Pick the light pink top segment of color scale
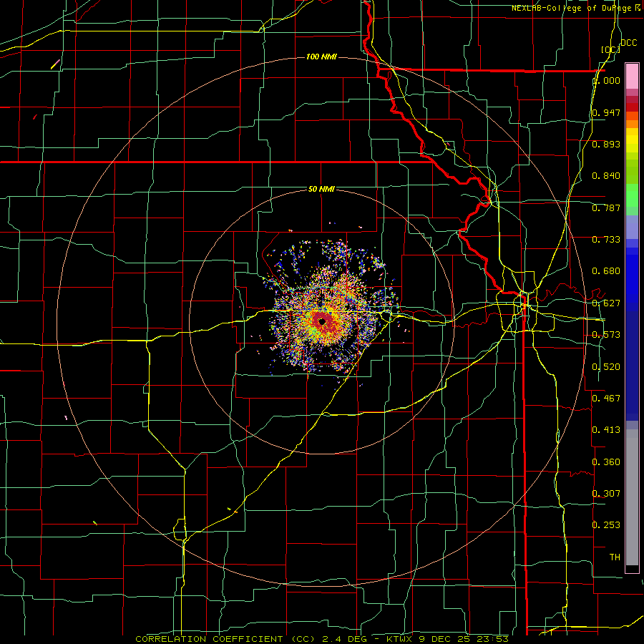 [632, 77]
